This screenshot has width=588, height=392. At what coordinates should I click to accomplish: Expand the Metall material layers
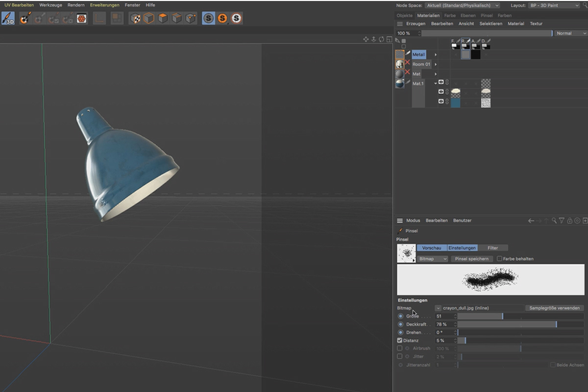pyautogui.click(x=436, y=54)
